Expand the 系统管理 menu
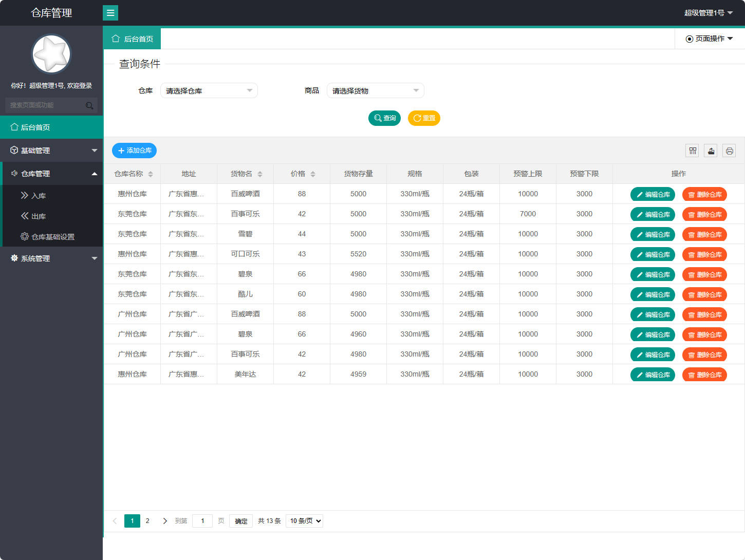Image resolution: width=745 pixels, height=560 pixels. [x=35, y=258]
